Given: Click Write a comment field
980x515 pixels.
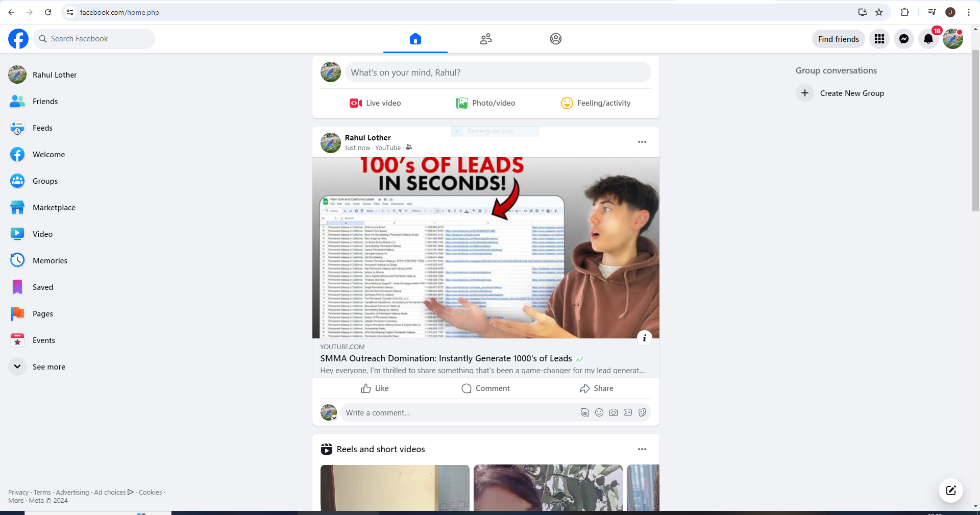Looking at the screenshot, I should [459, 412].
